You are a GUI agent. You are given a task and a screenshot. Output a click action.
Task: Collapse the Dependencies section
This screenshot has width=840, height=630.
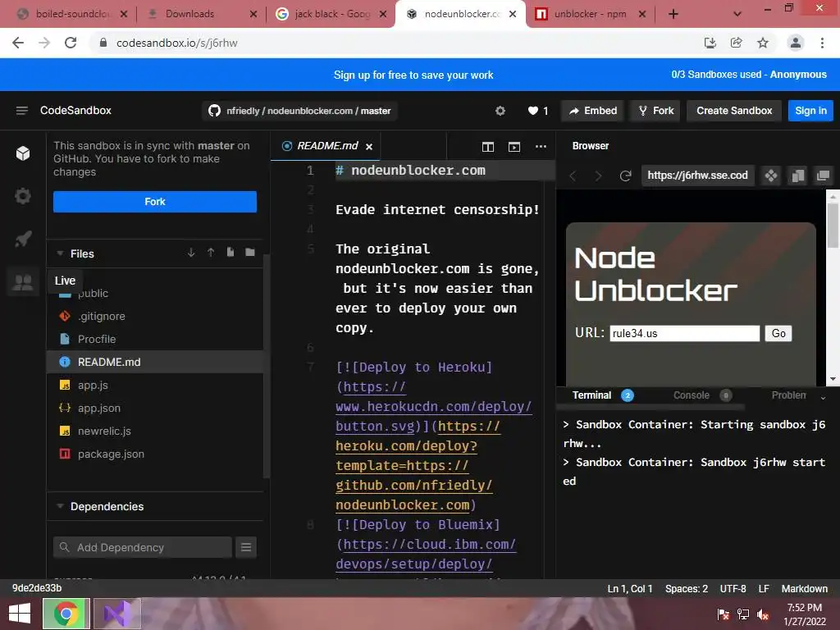pyautogui.click(x=60, y=506)
